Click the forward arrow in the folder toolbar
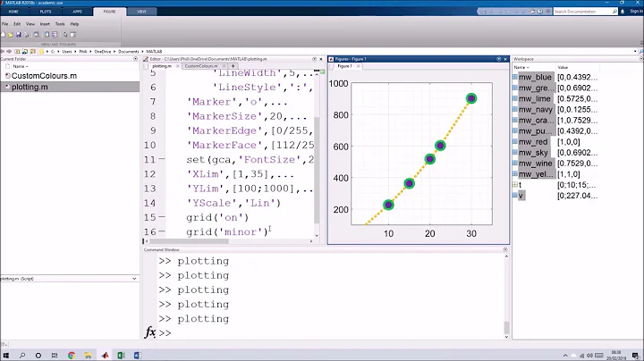 [9, 51]
